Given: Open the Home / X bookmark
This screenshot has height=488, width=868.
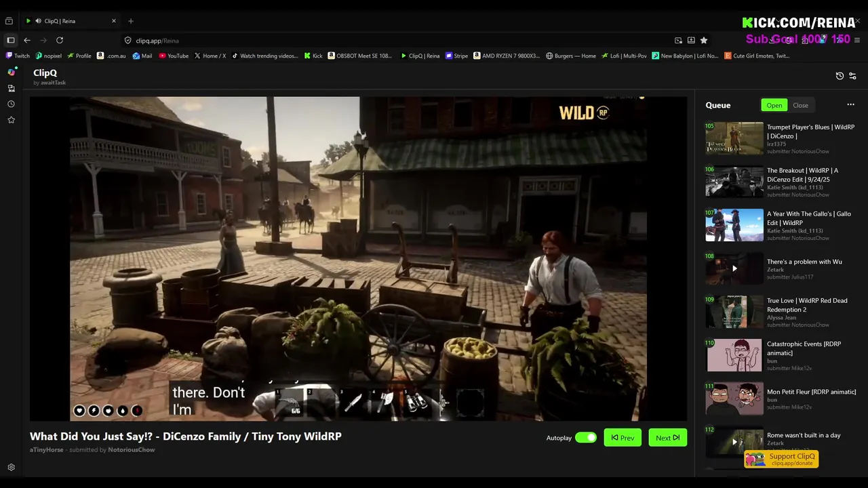Looking at the screenshot, I should (x=210, y=56).
